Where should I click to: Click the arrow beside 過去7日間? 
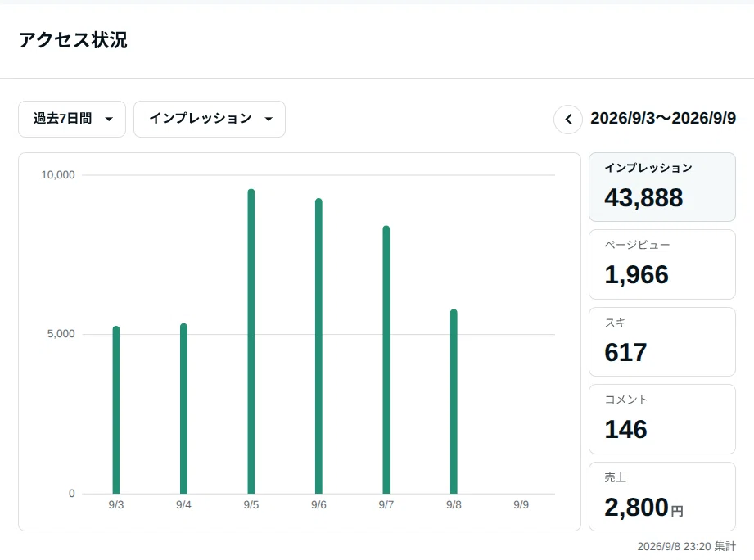coord(109,120)
